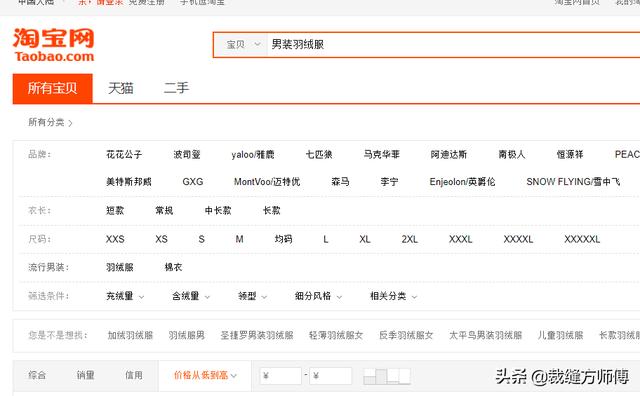Click suggested search 儿童羽绒服
This screenshot has height=396, width=640.
point(560,336)
